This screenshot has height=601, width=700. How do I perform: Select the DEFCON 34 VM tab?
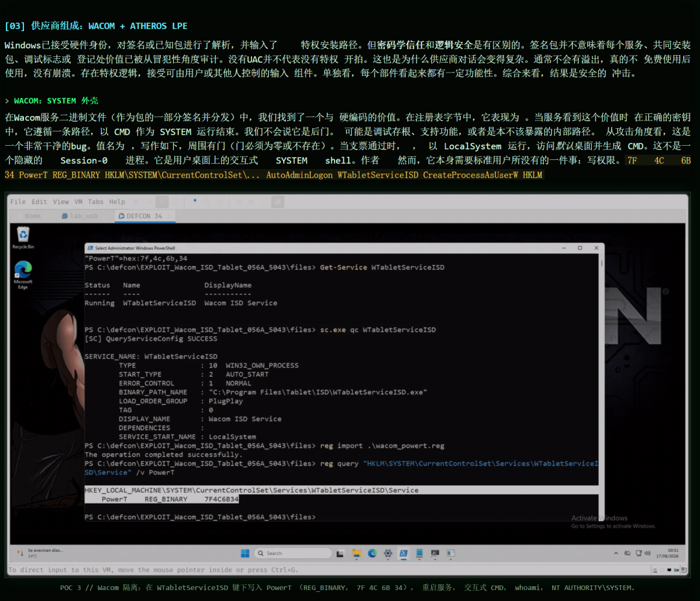click(x=144, y=216)
